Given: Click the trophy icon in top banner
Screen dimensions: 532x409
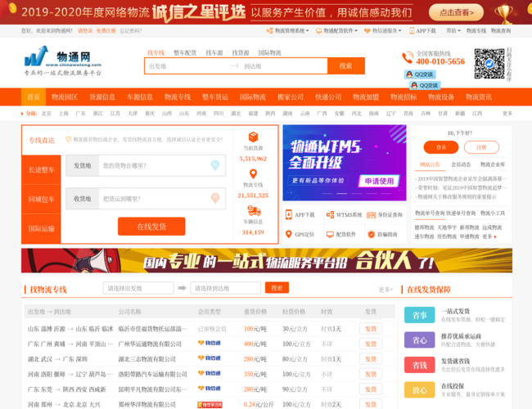Looking at the screenshot, I should click(503, 14).
